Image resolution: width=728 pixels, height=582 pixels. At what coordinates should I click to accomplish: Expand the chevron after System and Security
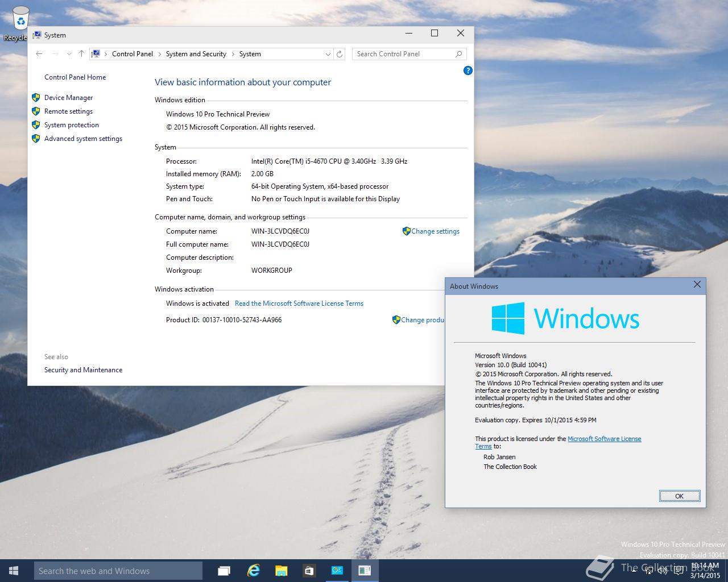pos(233,54)
